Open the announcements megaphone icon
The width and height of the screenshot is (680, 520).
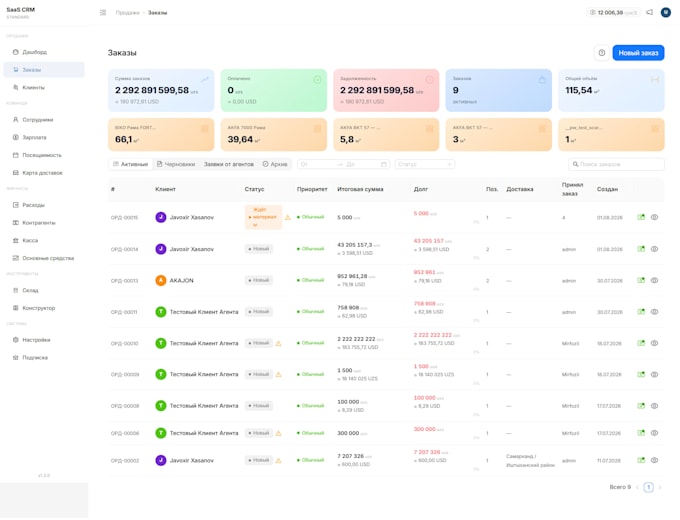649,13
